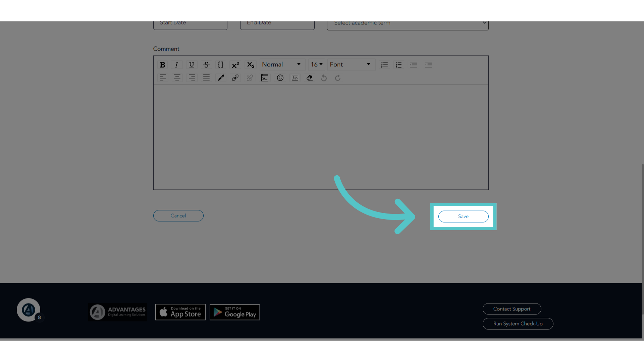Open the chat widget with badge 8
Image resolution: width=644 pixels, height=362 pixels.
coord(29,310)
